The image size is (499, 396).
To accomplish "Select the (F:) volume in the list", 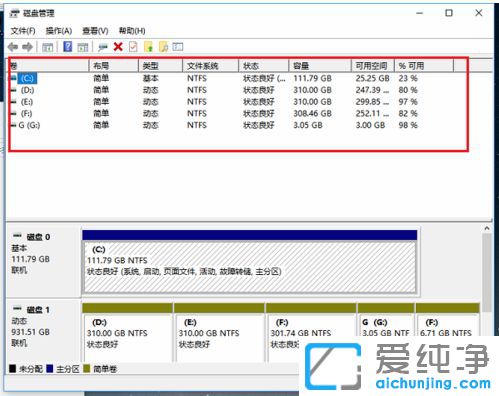I will click(x=26, y=114).
